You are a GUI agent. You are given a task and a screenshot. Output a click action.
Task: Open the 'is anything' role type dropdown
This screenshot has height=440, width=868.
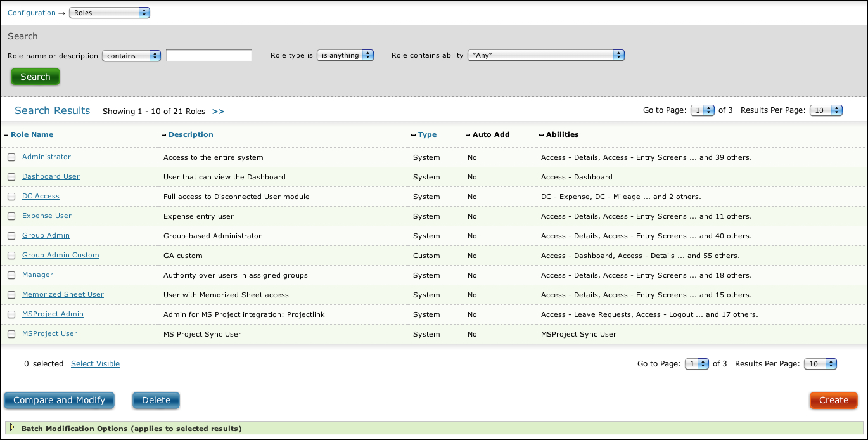coord(345,56)
